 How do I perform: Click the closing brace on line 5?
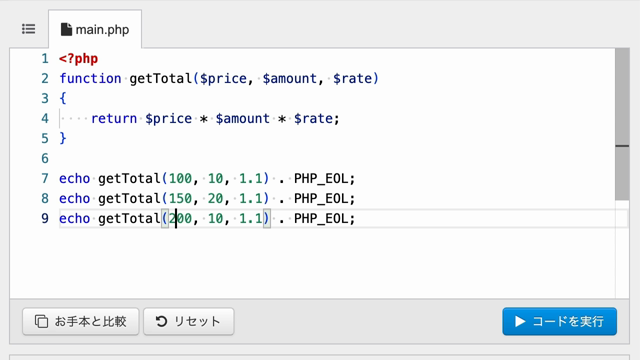coord(63,138)
